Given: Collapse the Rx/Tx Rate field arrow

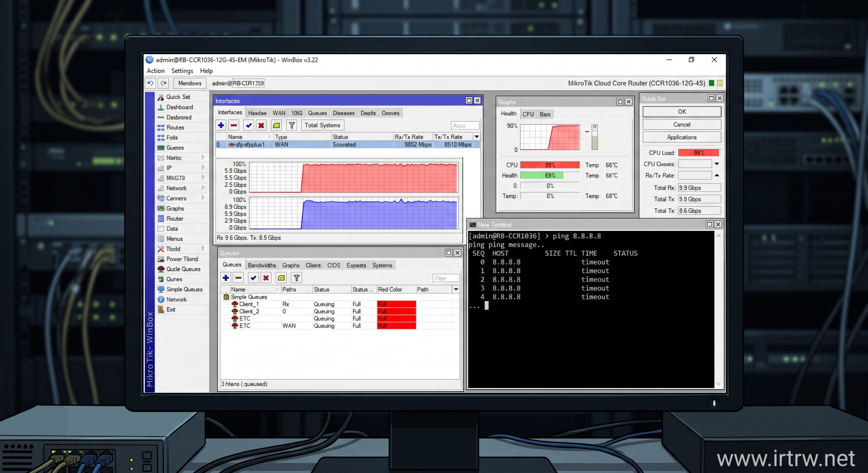Looking at the screenshot, I should 717,175.
